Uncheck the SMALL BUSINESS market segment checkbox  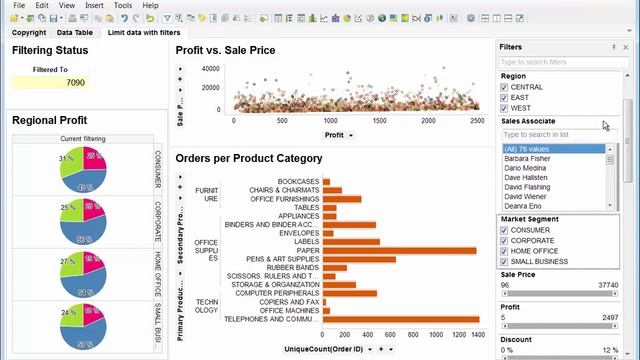[504, 262]
